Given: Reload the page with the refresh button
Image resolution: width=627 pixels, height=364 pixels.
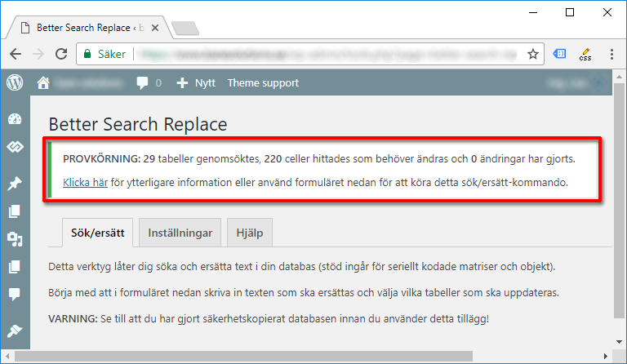Looking at the screenshot, I should coord(60,54).
